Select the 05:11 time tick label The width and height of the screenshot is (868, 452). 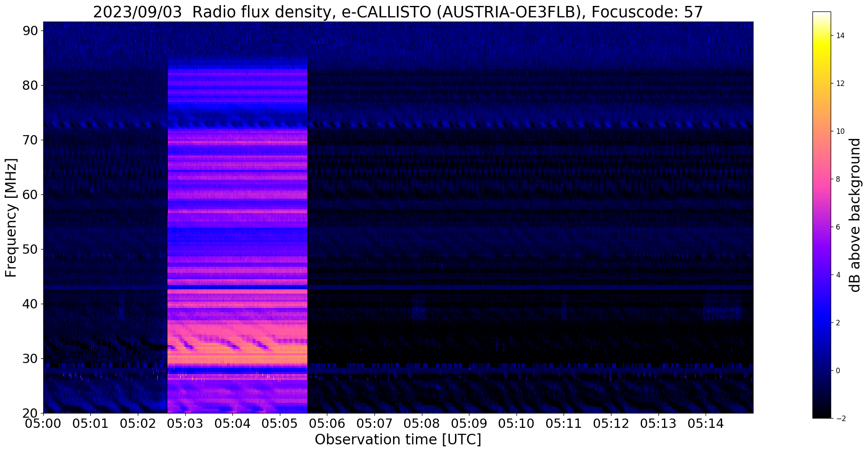click(564, 423)
